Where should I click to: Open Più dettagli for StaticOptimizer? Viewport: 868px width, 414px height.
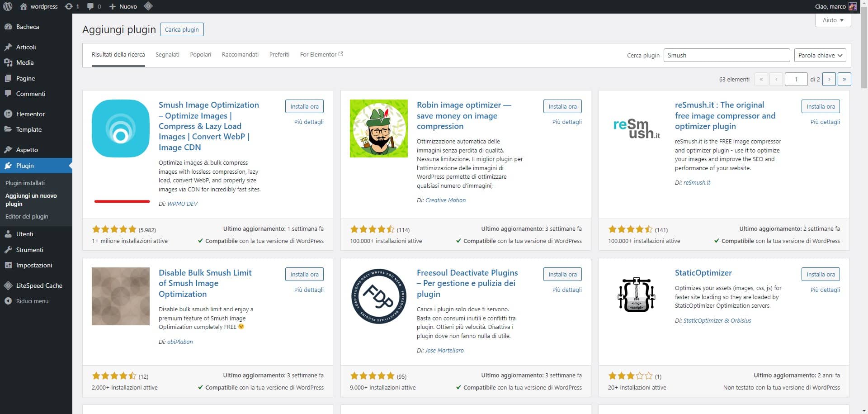tap(825, 290)
